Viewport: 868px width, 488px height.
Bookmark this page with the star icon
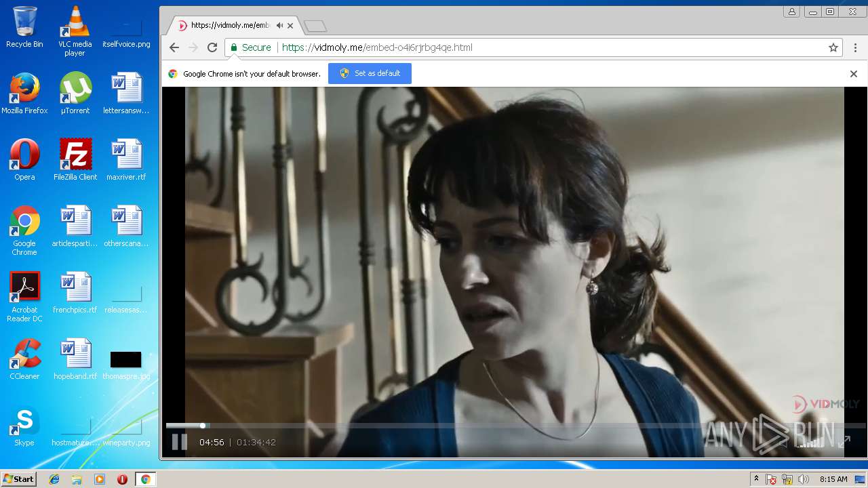pyautogui.click(x=833, y=47)
